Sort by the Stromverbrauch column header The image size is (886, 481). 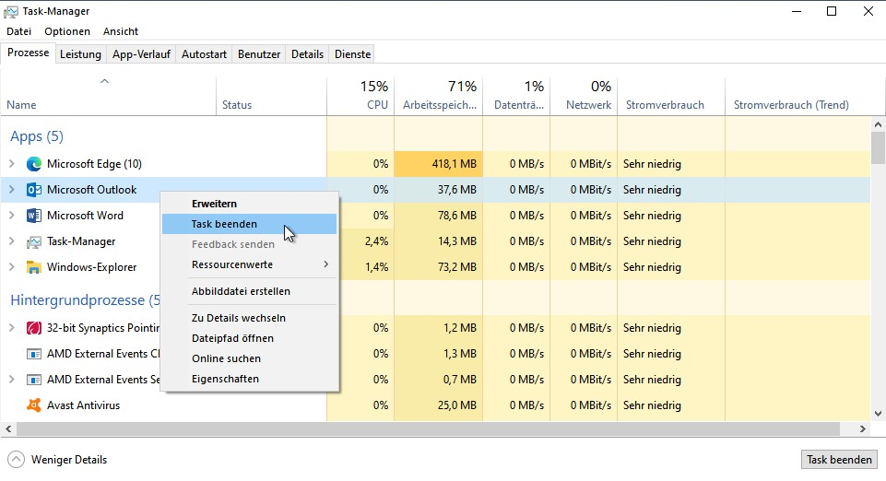coord(671,96)
